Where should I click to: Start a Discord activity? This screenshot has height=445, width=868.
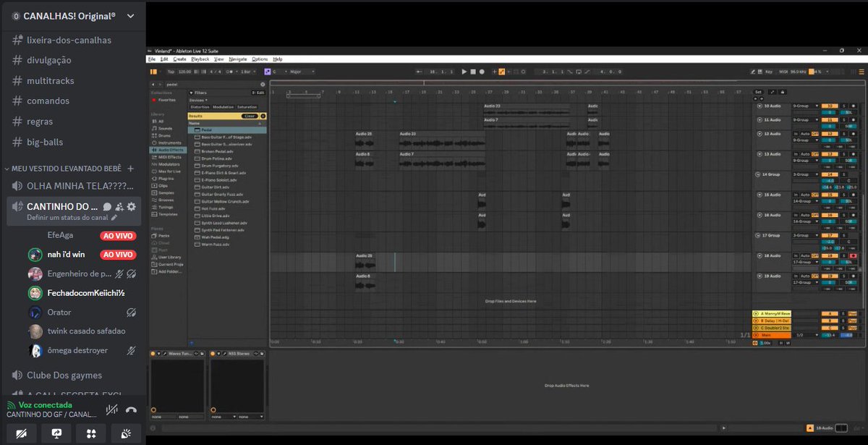91,433
